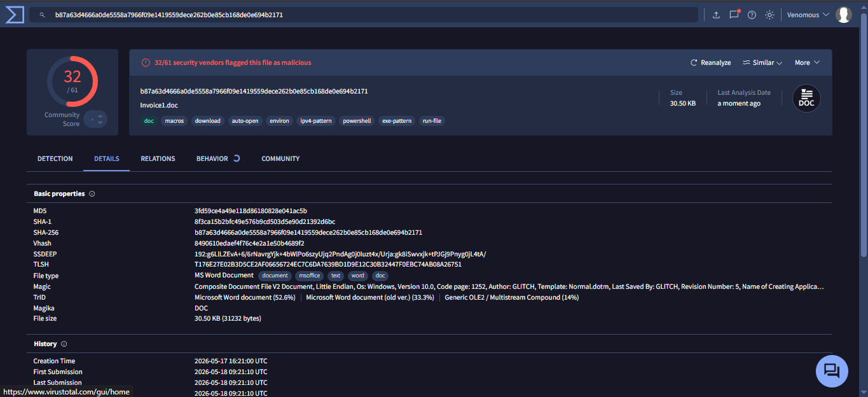Image resolution: width=868 pixels, height=397 pixels.
Task: Click the Last Analysis Date a moment ago
Action: tap(739, 104)
